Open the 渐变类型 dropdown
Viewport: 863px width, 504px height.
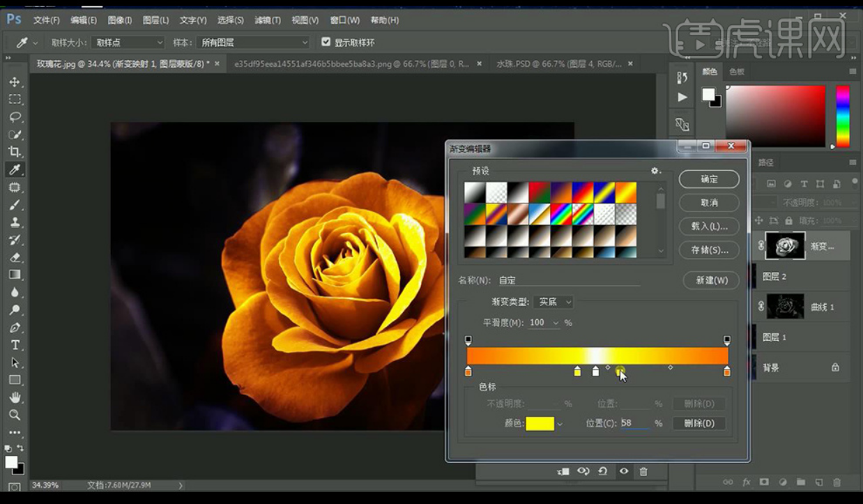[553, 302]
